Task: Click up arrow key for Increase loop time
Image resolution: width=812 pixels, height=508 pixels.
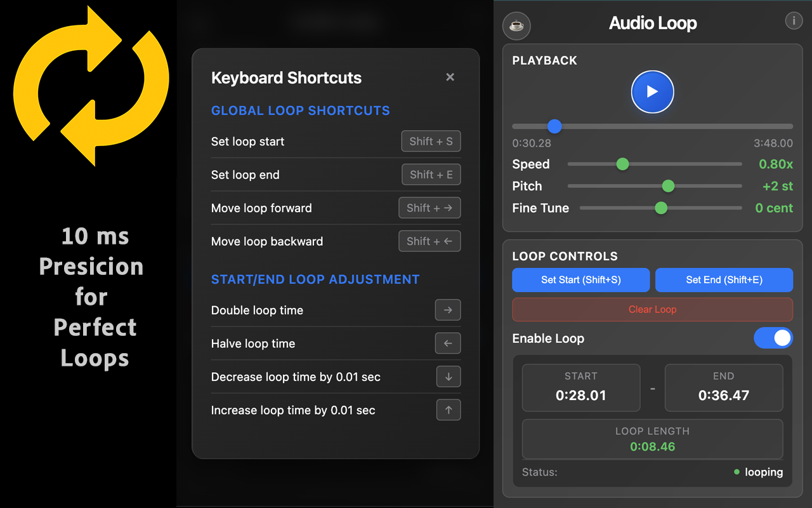Action: (449, 410)
